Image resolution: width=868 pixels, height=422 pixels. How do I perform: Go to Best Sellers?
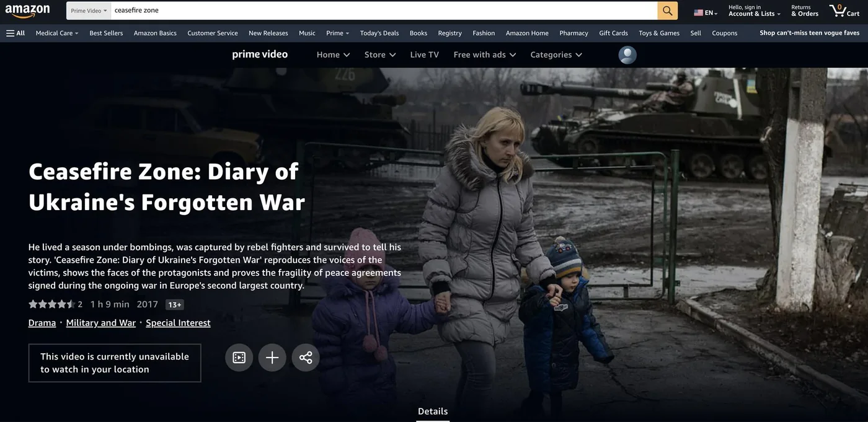tap(106, 33)
